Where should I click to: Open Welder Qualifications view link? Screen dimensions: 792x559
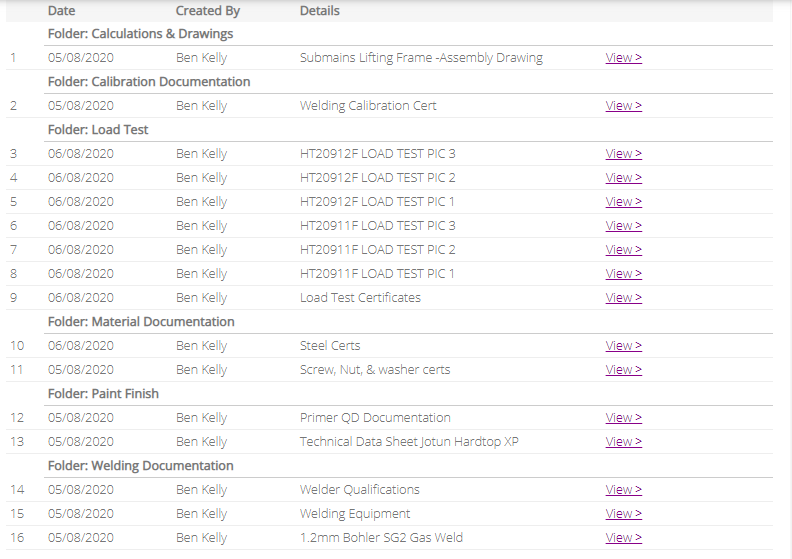(x=623, y=490)
